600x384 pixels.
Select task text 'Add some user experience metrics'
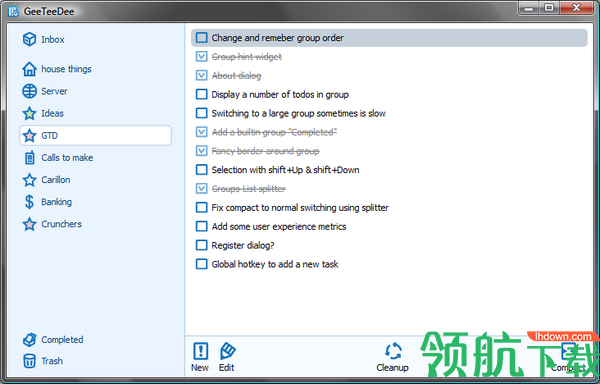[279, 226]
